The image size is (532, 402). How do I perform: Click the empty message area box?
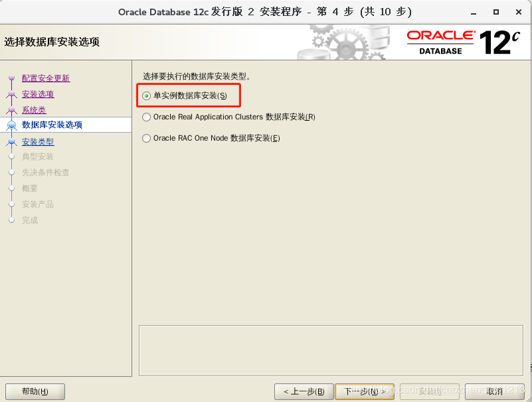click(331, 350)
